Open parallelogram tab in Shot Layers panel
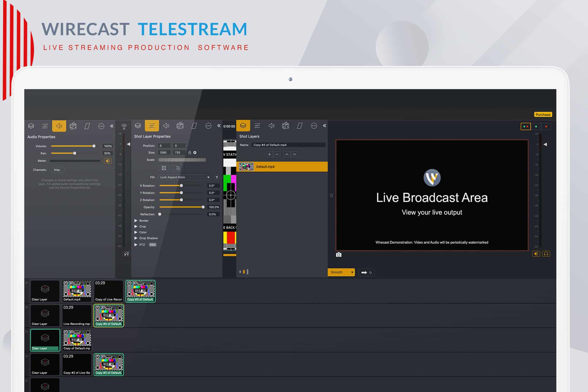The width and height of the screenshot is (588, 392). click(300, 126)
